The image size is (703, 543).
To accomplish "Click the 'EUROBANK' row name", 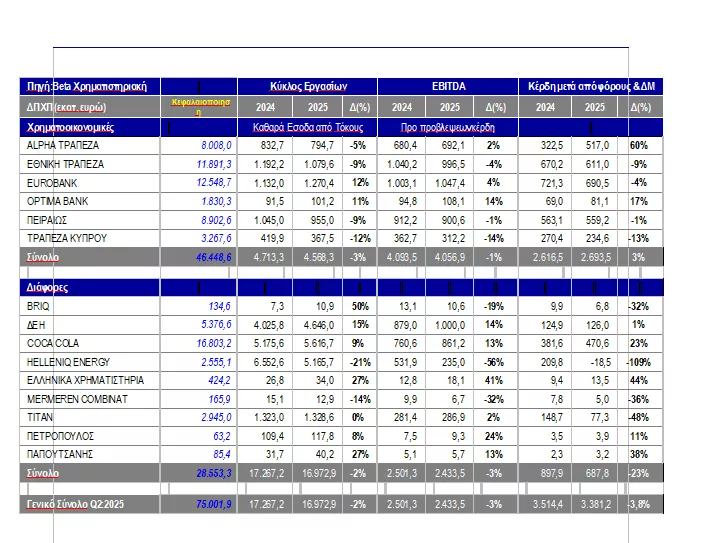I will click(52, 183).
